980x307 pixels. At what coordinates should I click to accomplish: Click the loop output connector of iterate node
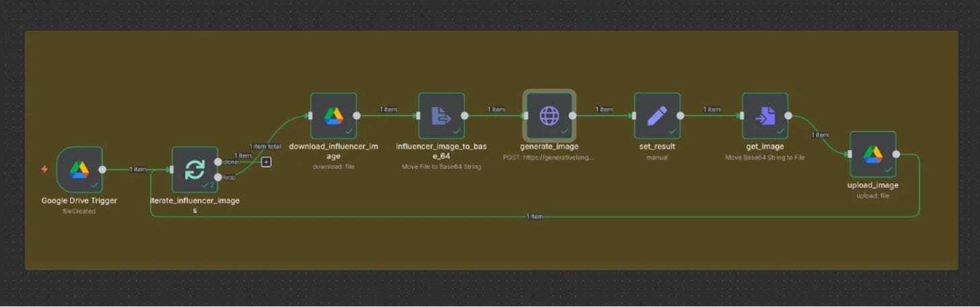(218, 178)
